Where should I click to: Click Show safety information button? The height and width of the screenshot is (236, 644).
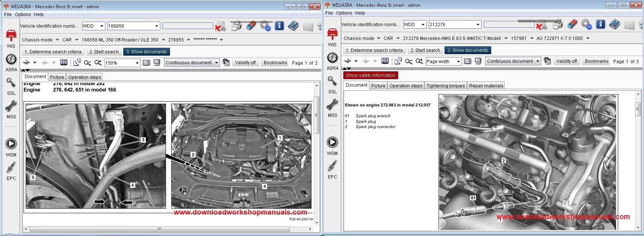(x=371, y=75)
